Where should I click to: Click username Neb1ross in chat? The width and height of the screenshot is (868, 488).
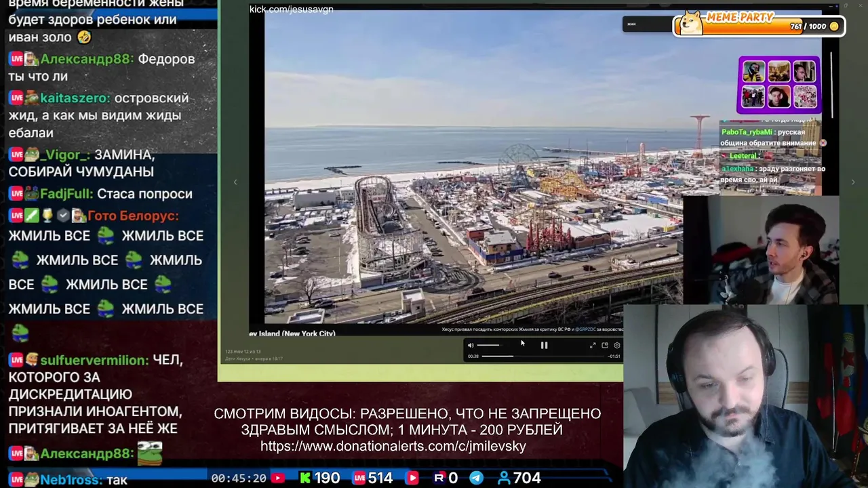69,480
